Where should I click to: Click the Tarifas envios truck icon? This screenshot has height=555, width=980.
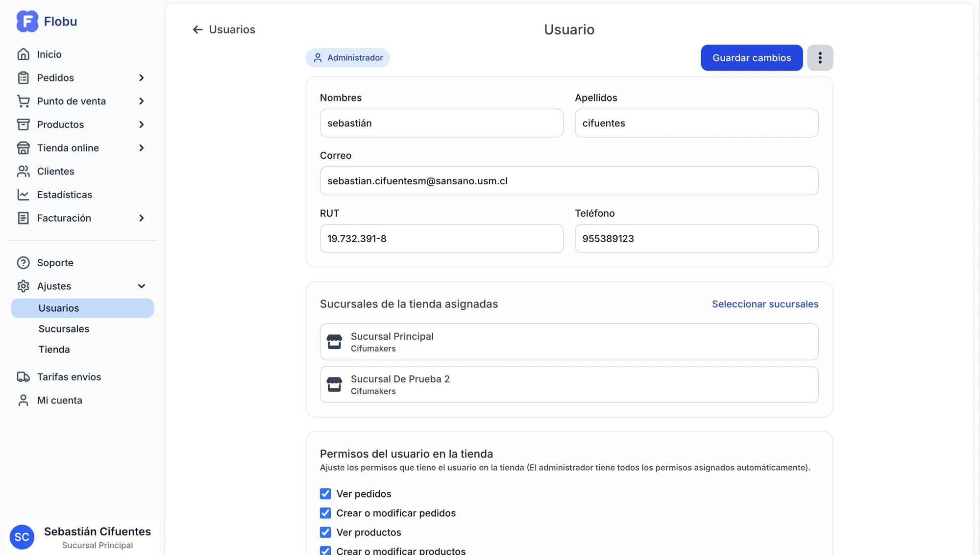[x=23, y=377]
